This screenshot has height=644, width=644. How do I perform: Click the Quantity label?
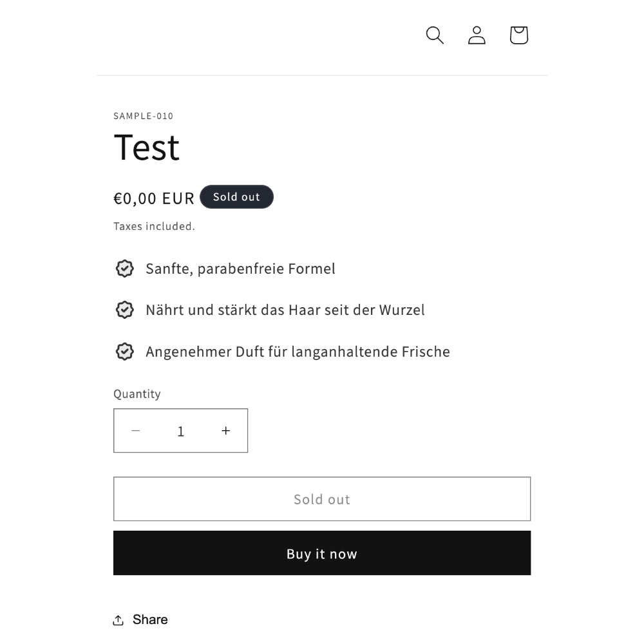pyautogui.click(x=137, y=394)
